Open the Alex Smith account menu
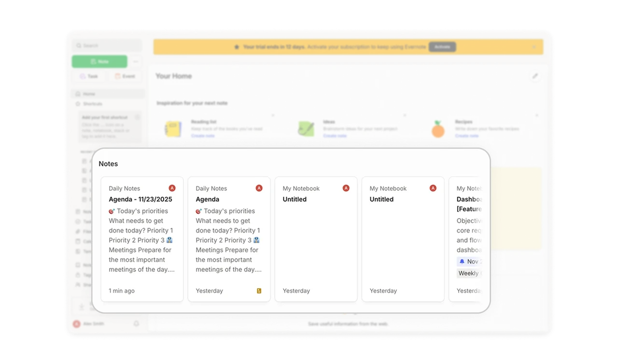 tap(89, 324)
